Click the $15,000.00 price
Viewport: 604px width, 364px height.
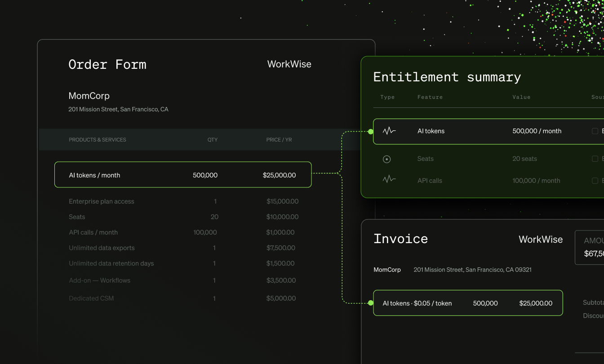282,201
